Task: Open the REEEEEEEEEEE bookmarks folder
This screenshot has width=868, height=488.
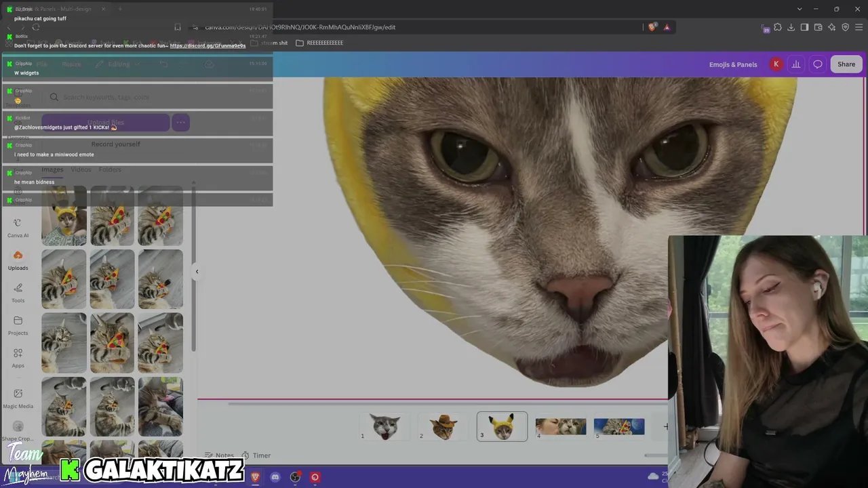Action: tap(319, 43)
